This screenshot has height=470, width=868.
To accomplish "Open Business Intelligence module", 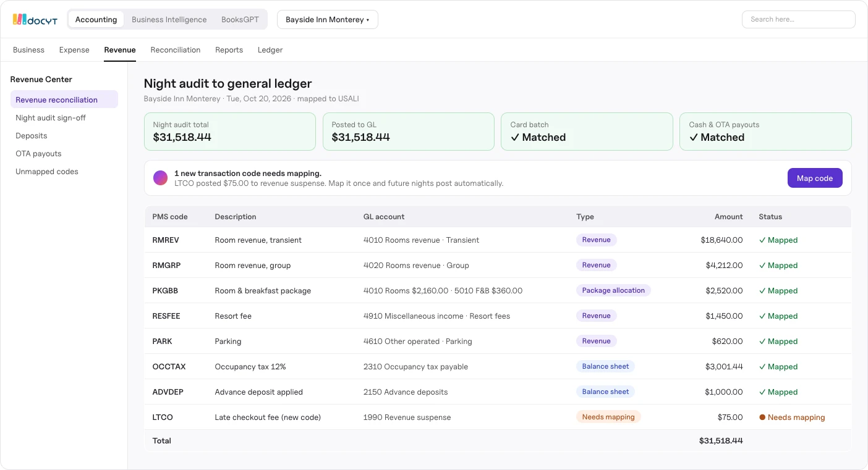I will click(x=169, y=19).
